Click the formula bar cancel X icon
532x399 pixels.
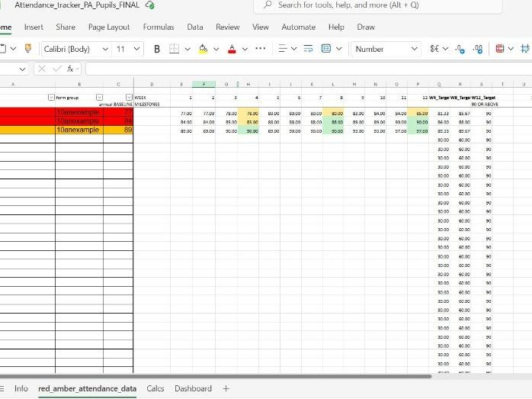point(42,69)
